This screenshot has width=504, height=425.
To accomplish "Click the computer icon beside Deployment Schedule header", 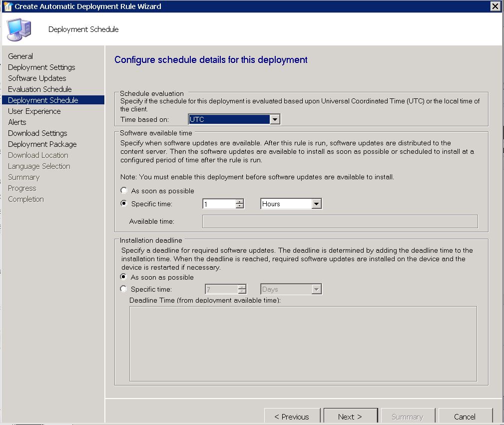I will (x=19, y=29).
